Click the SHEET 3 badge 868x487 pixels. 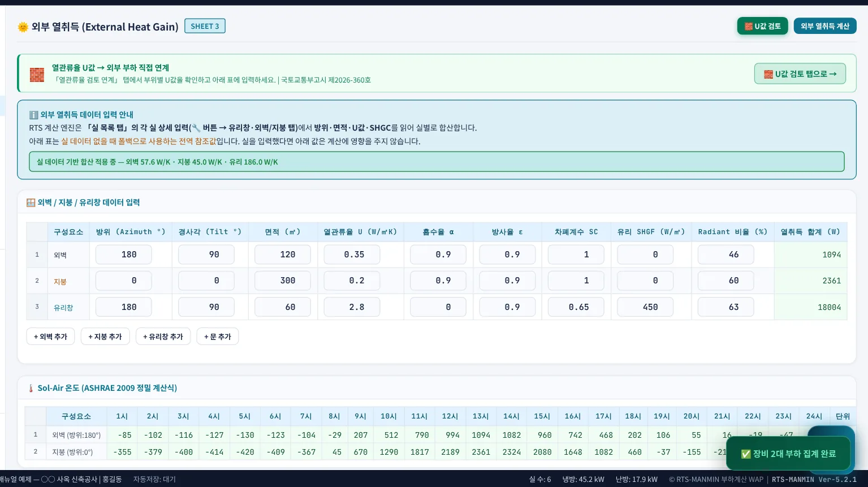(x=205, y=26)
